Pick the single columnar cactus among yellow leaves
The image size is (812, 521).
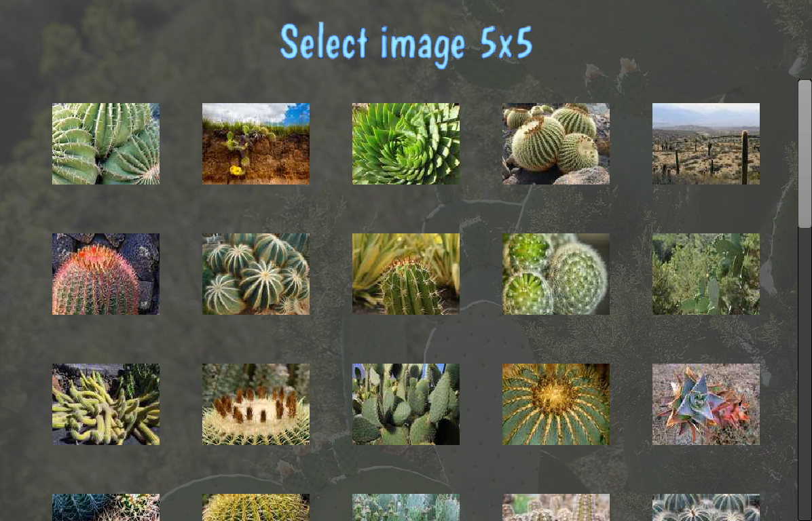405,274
